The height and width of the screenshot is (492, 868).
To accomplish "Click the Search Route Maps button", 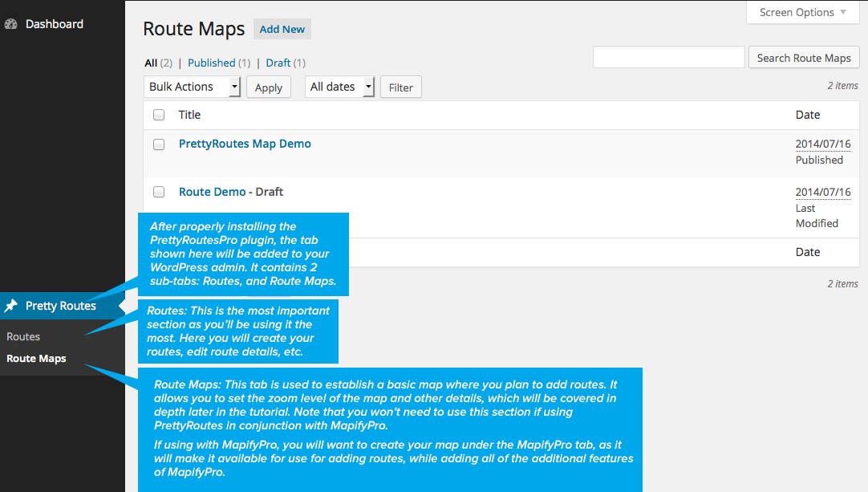I will (x=804, y=58).
